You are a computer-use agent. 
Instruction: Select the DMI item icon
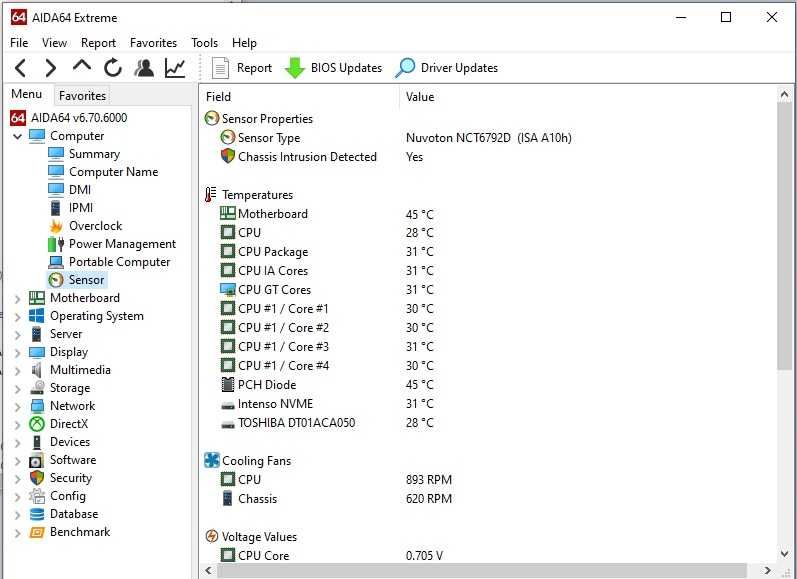point(56,190)
